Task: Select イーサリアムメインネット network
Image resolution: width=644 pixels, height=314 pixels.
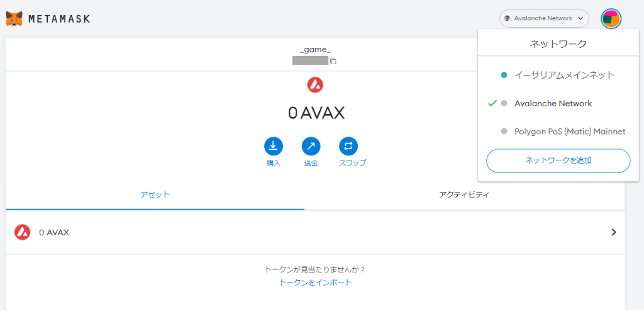Action: (558, 76)
